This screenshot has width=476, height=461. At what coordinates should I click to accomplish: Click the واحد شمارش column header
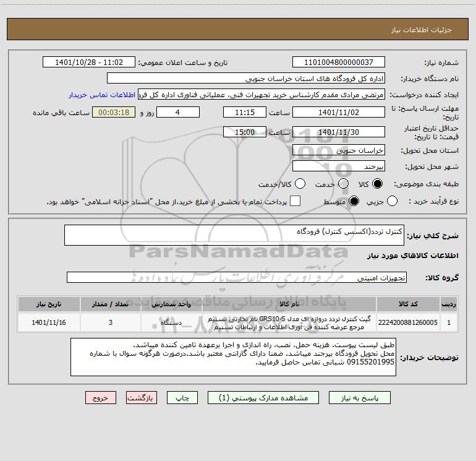(x=171, y=304)
